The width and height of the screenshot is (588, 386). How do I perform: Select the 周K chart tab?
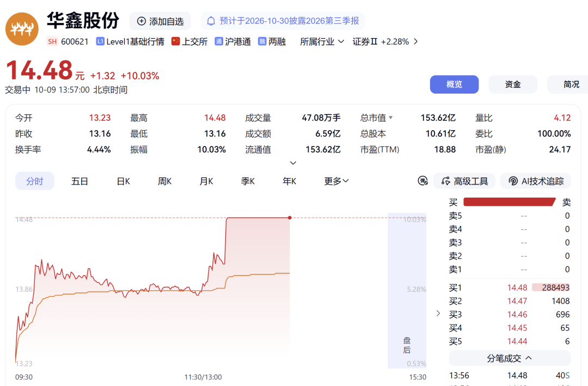pyautogui.click(x=164, y=181)
